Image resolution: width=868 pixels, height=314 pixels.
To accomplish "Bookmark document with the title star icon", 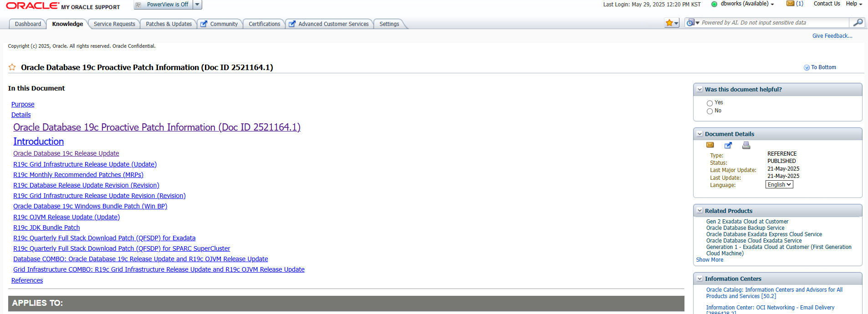I will coord(12,67).
